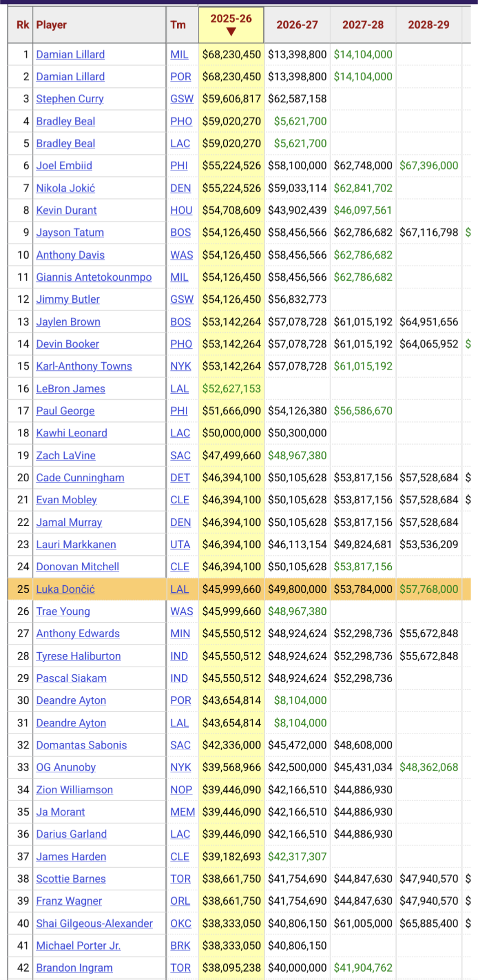Sort table by Tm column header
This screenshot has height=980, width=478.
[x=182, y=25]
